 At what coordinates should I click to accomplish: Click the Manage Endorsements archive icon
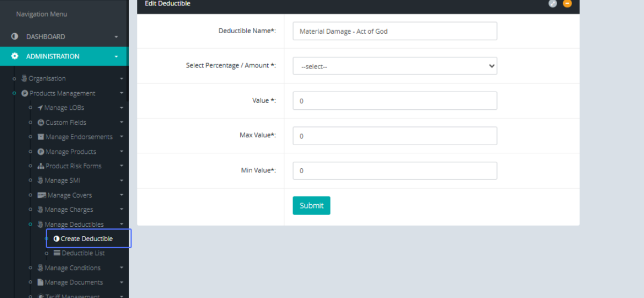pyautogui.click(x=41, y=137)
